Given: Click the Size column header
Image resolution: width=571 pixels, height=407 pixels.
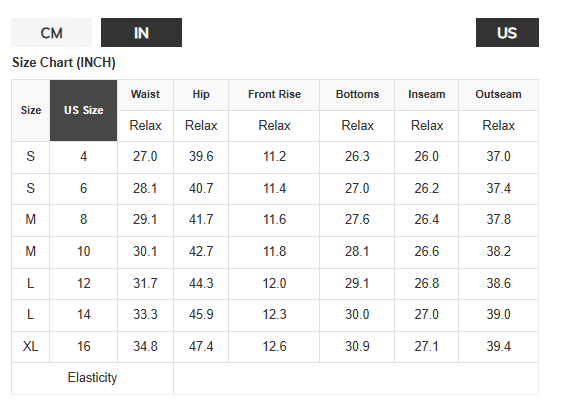Looking at the screenshot, I should point(31,110).
